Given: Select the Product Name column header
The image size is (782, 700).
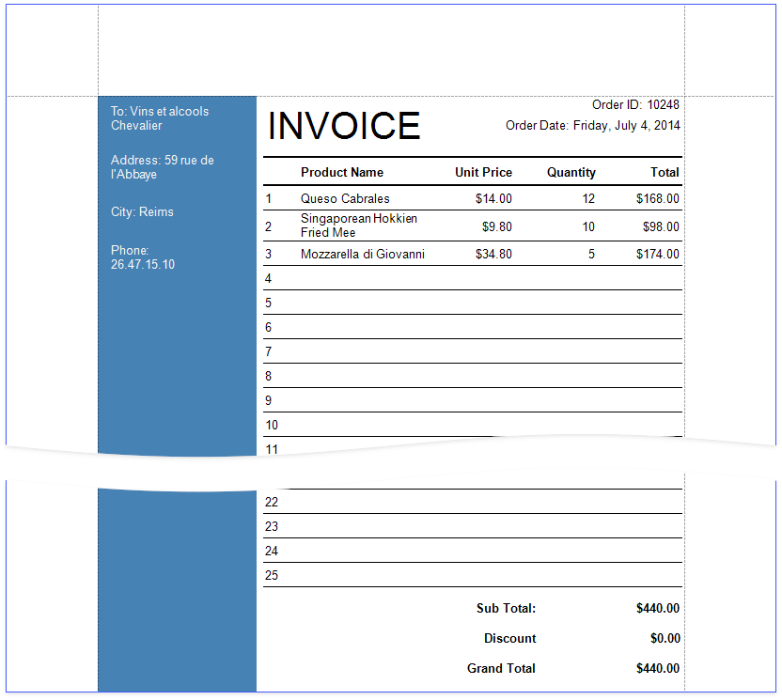Looking at the screenshot, I should 342,172.
